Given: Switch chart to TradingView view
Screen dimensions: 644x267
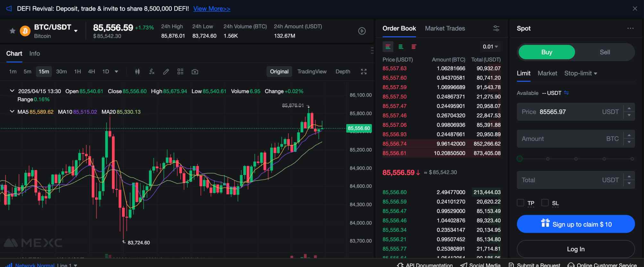Looking at the screenshot, I should coord(312,71).
